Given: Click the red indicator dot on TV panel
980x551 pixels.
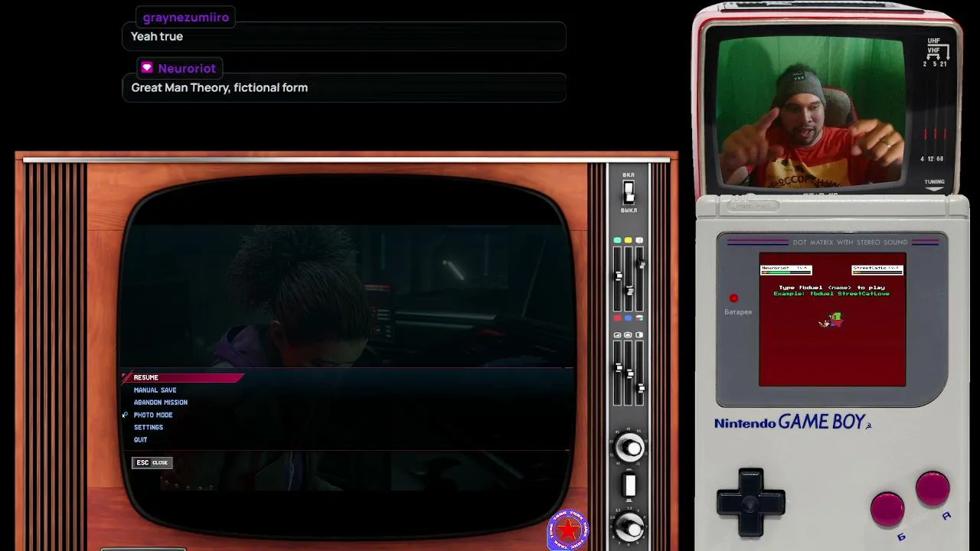Looking at the screenshot, I should (617, 318).
